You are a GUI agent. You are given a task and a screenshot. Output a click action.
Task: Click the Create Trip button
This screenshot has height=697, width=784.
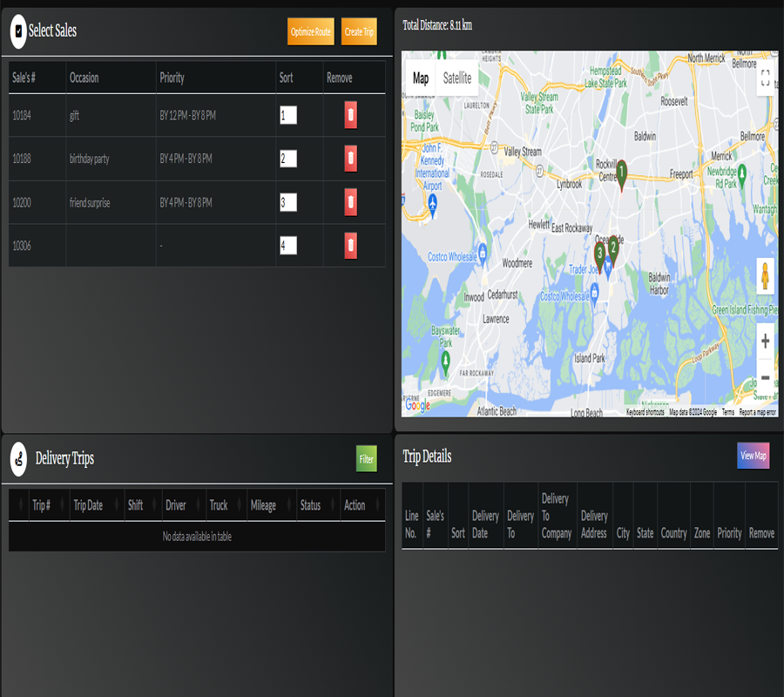click(359, 31)
